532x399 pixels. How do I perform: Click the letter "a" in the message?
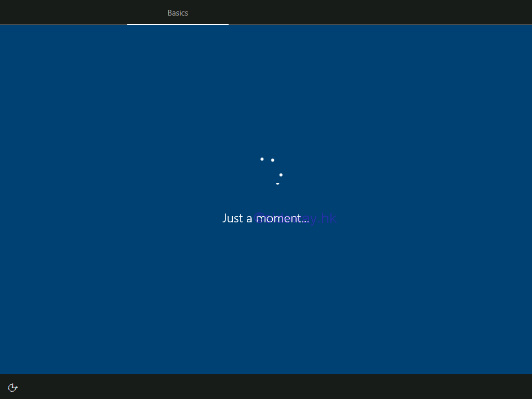[249, 219]
